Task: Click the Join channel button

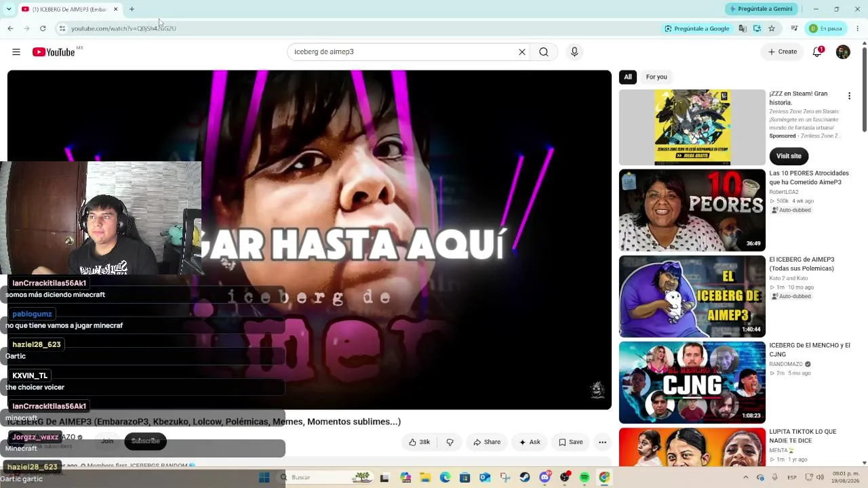Action: 107,441
